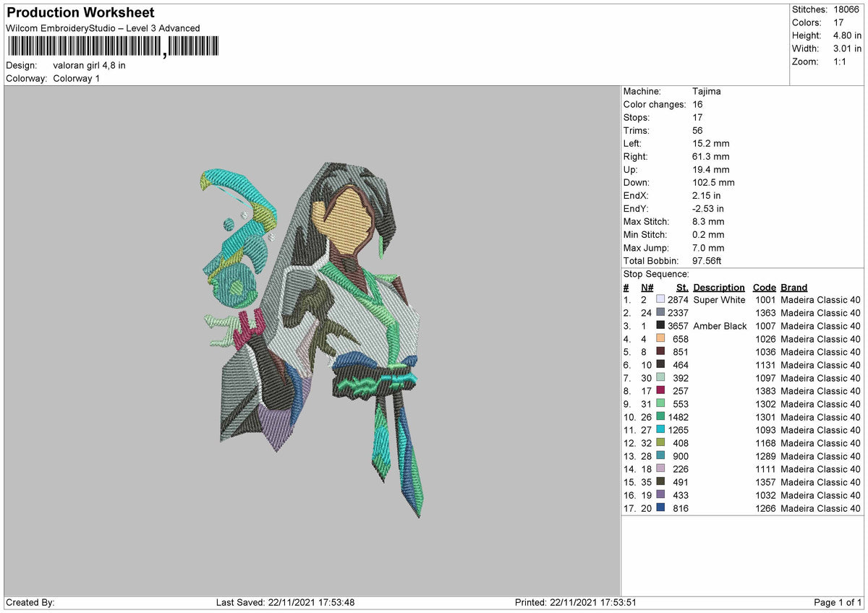Click the St. stitch count column header
This screenshot has width=868, height=613.
681,287
